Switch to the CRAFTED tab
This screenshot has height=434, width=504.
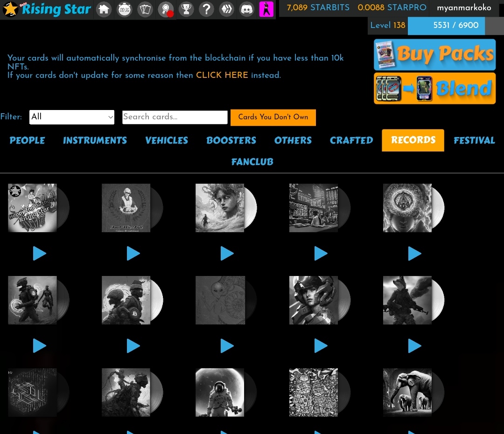351,140
